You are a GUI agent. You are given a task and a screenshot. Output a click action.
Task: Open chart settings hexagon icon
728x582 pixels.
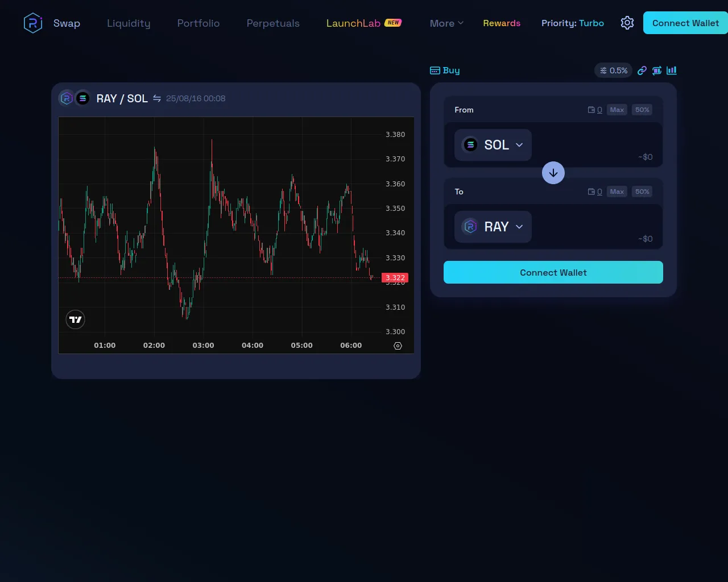[x=398, y=346]
